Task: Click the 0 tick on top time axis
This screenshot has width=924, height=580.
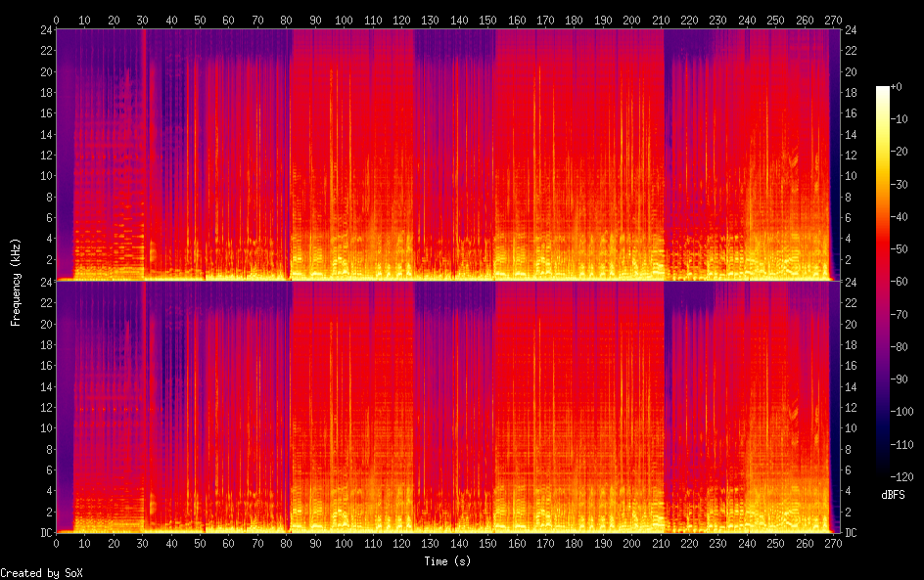Action: 56,20
